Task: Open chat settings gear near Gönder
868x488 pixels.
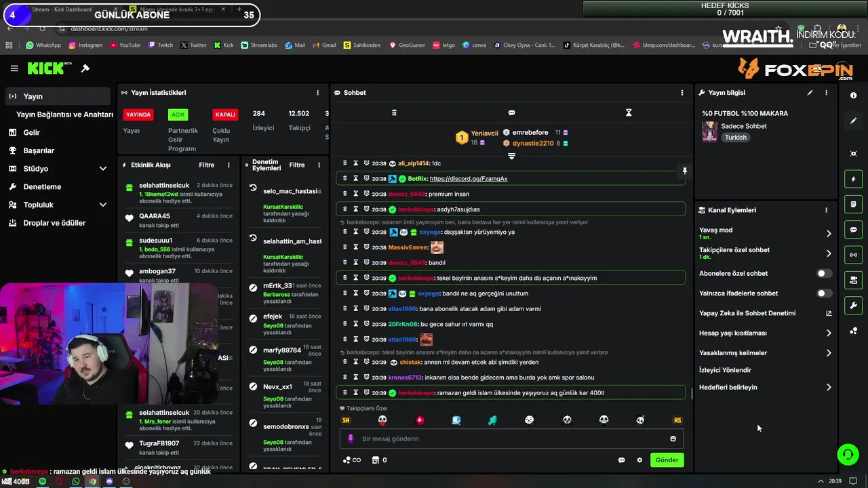Action: (639, 460)
